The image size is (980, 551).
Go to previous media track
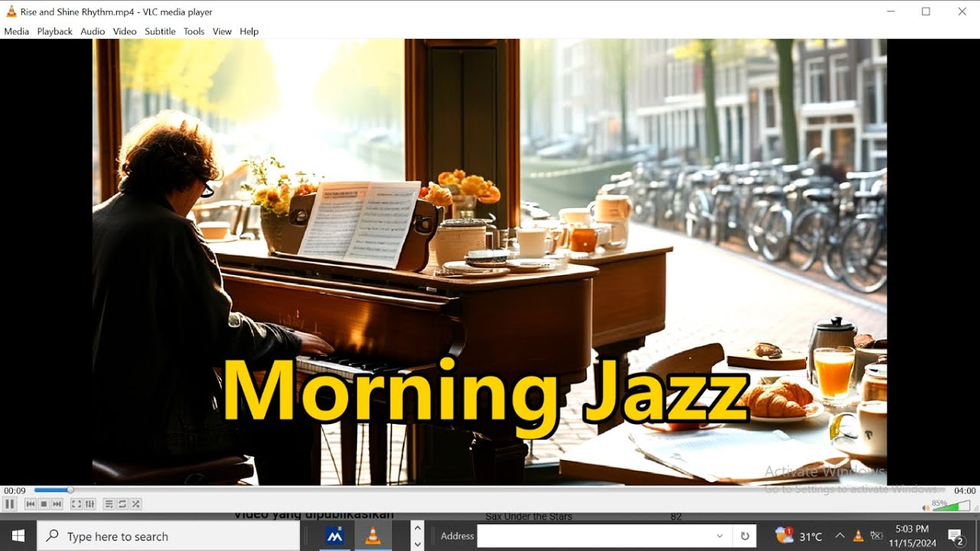[x=31, y=504]
